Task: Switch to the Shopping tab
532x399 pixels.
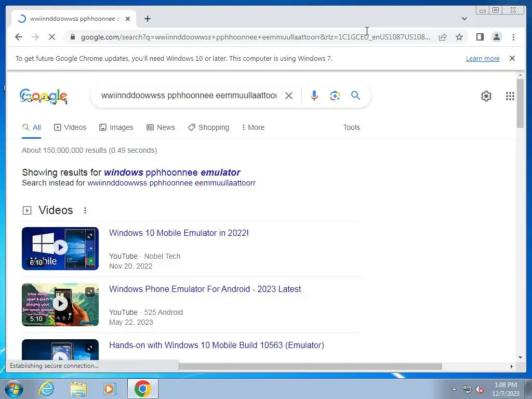Action: click(209, 128)
